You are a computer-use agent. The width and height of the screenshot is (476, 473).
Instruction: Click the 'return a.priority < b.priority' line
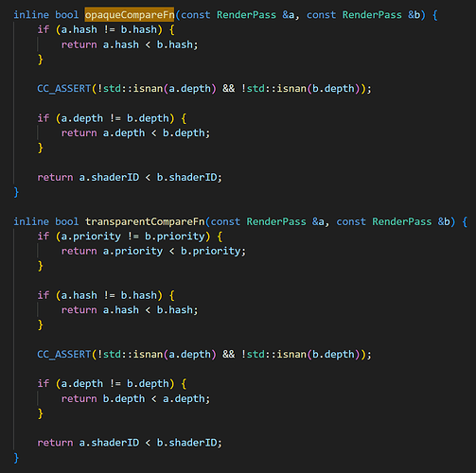coord(153,251)
